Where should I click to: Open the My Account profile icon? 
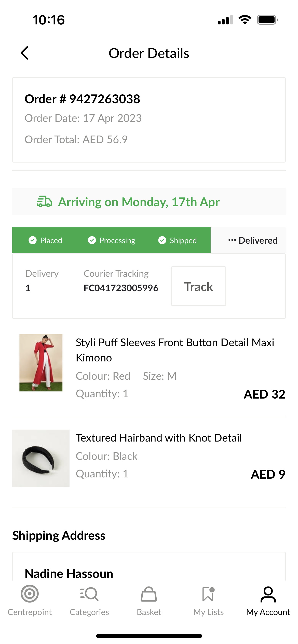tap(268, 594)
